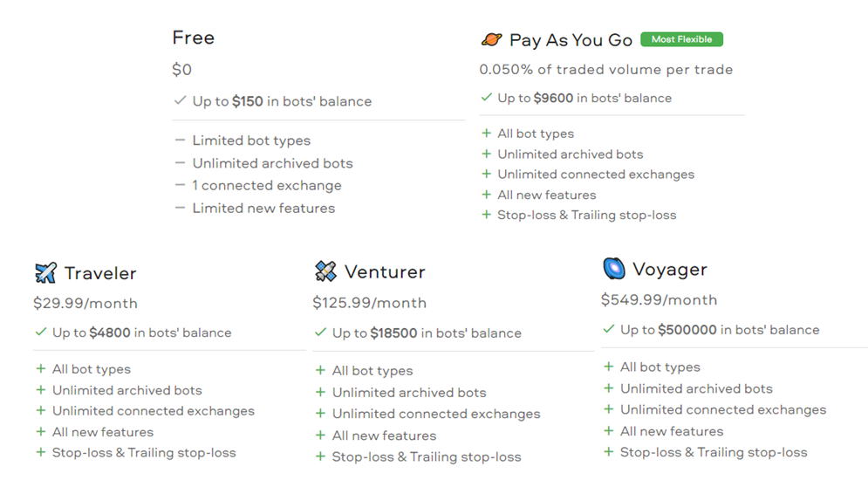Viewport: 868px width, 487px height.
Task: Click the checkmark next to $150 balance
Action: click(180, 100)
